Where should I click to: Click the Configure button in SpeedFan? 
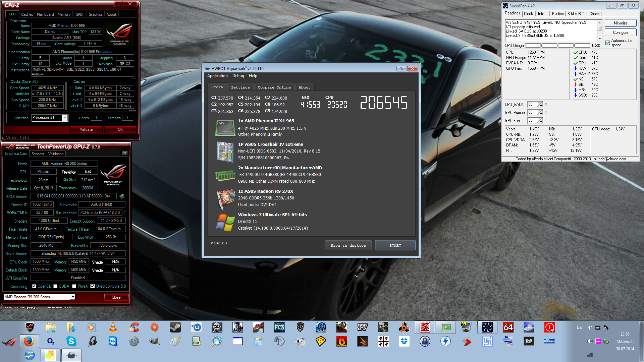coord(621,33)
